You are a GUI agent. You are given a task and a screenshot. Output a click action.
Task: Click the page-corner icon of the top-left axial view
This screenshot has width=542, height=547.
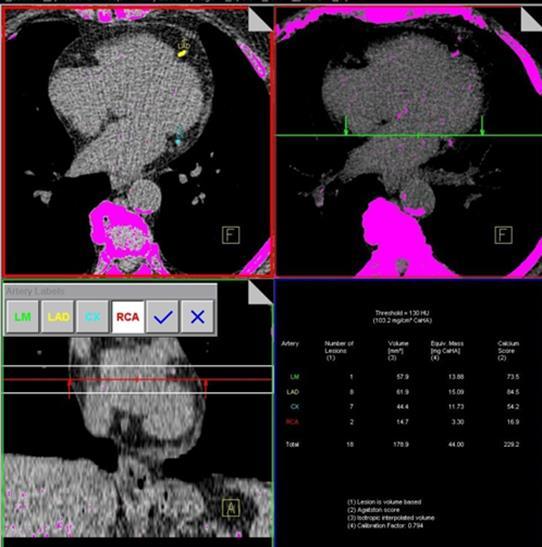pos(260,20)
